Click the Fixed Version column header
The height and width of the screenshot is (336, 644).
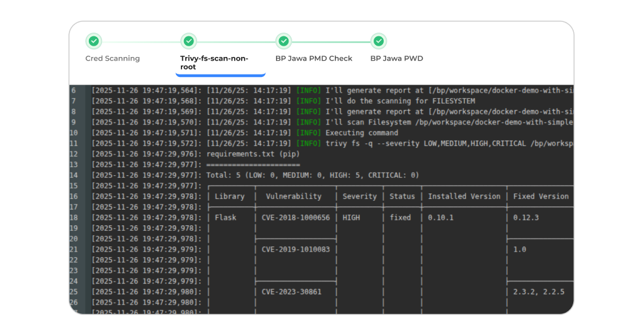click(541, 196)
